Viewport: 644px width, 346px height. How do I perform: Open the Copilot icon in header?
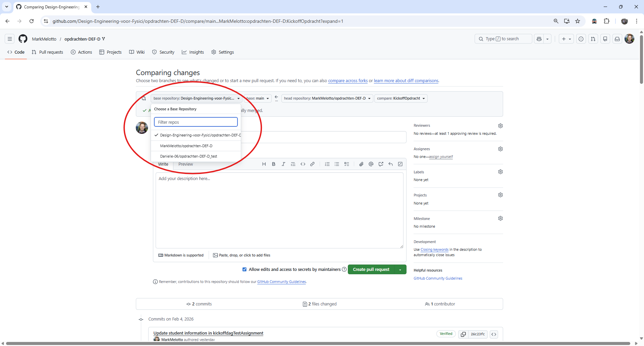pyautogui.click(x=539, y=39)
